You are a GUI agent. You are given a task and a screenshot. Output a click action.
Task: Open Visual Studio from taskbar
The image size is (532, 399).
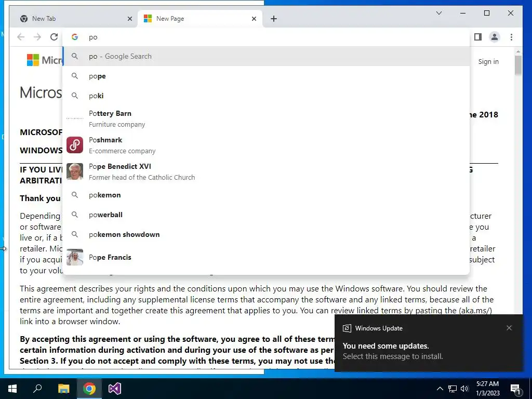pos(115,389)
